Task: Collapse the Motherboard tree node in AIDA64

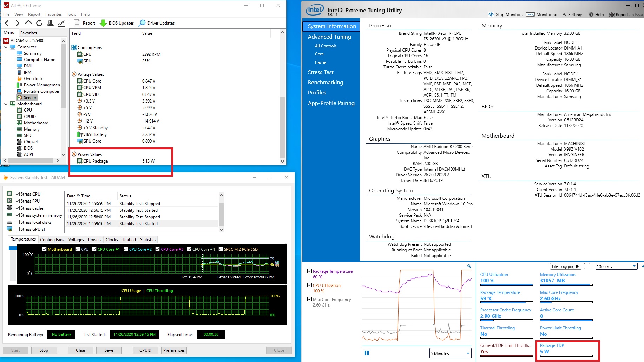Action: click(x=6, y=104)
